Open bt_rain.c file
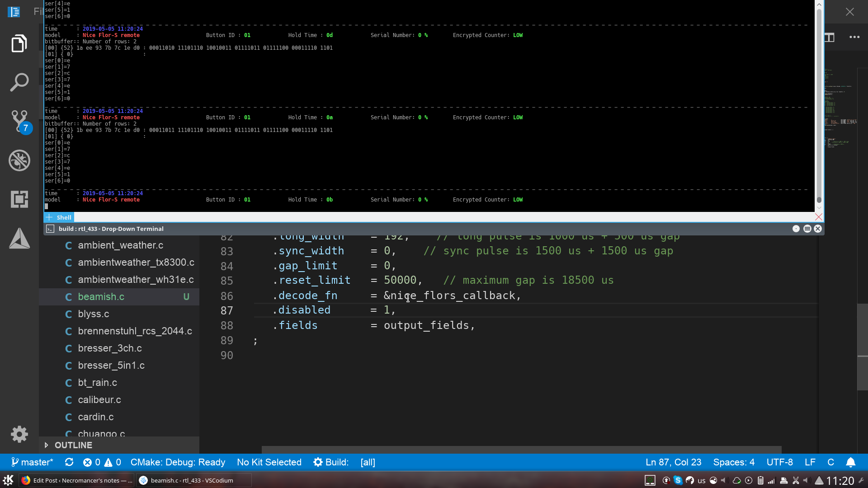The width and height of the screenshot is (868, 488). coord(119,383)
